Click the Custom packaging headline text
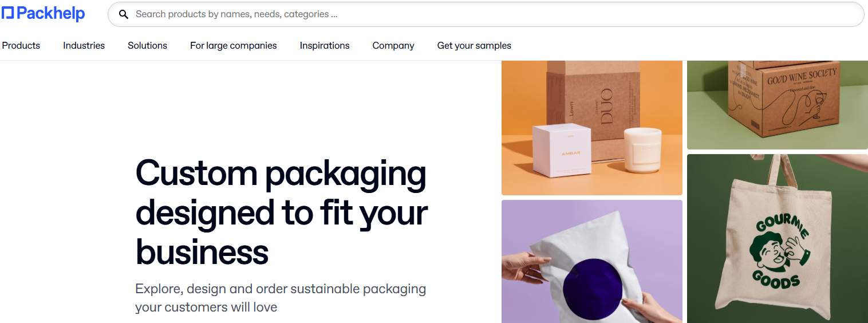Image resolution: width=868 pixels, height=323 pixels. [282, 212]
